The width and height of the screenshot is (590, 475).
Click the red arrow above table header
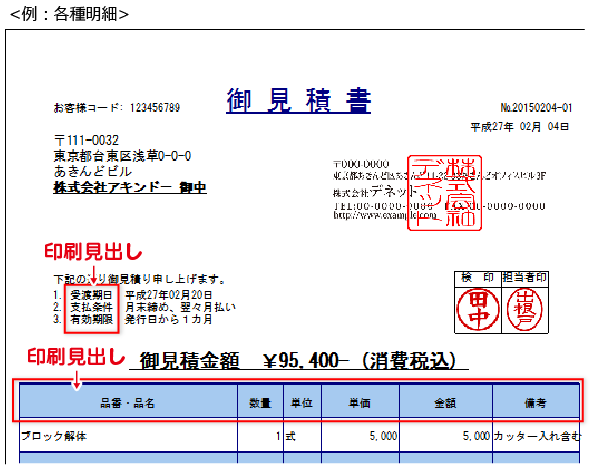77,380
